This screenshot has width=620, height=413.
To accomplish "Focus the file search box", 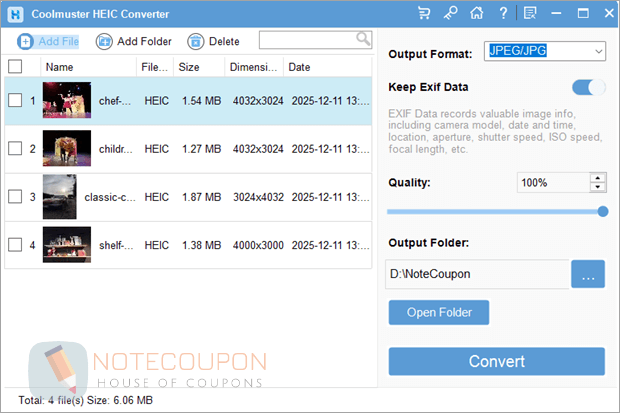I will coord(316,40).
